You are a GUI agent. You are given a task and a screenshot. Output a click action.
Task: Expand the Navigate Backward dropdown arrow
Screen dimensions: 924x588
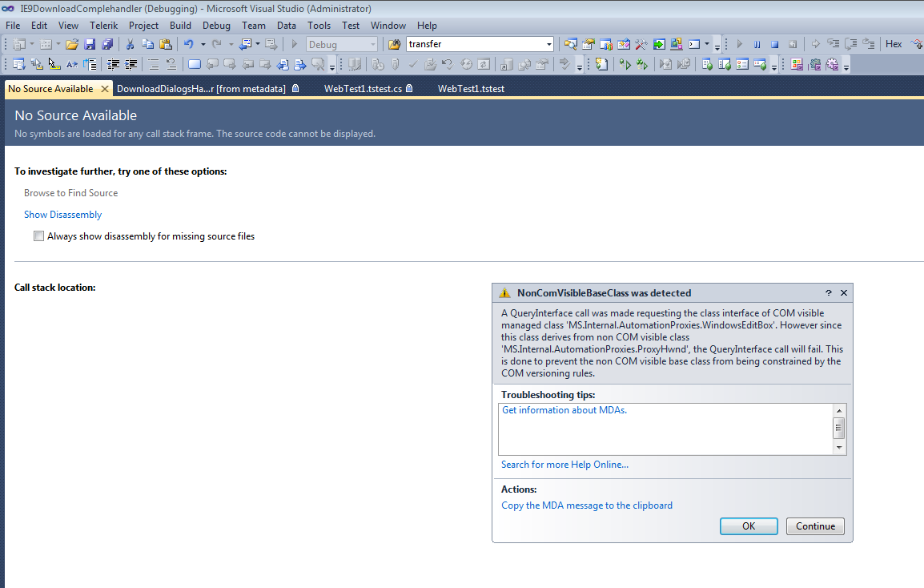click(258, 44)
